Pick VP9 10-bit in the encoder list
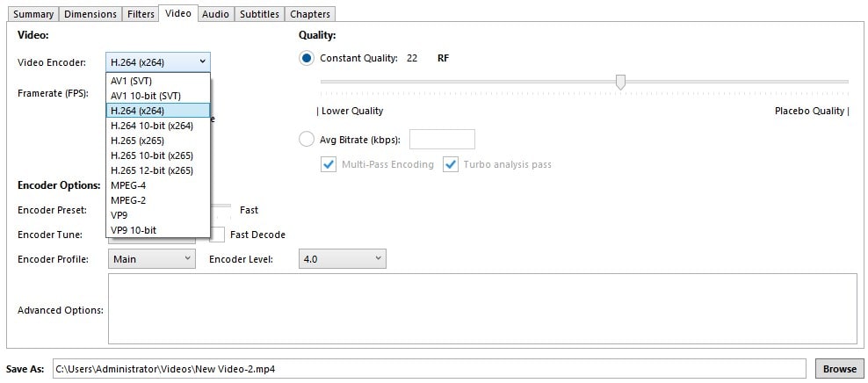Screen dimensions: 868x383 pyautogui.click(x=134, y=230)
